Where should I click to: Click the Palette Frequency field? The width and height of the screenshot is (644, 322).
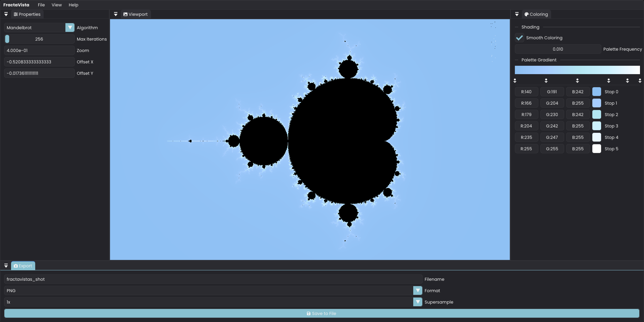(558, 49)
